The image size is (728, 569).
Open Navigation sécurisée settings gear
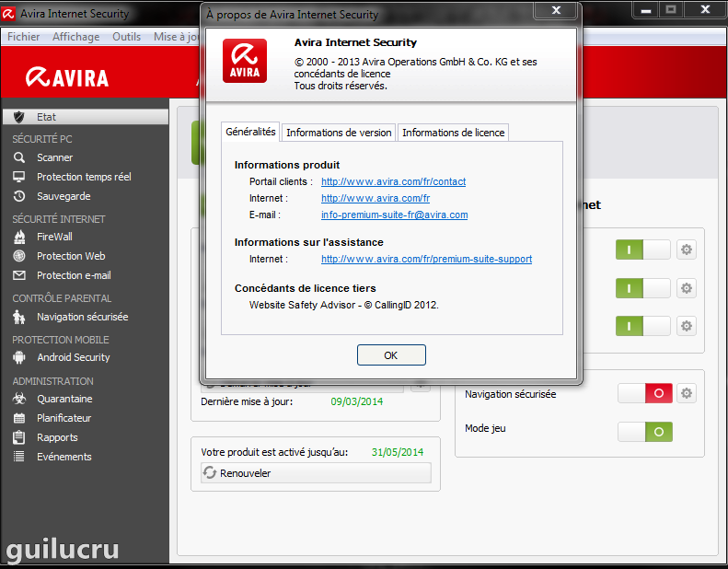687,393
